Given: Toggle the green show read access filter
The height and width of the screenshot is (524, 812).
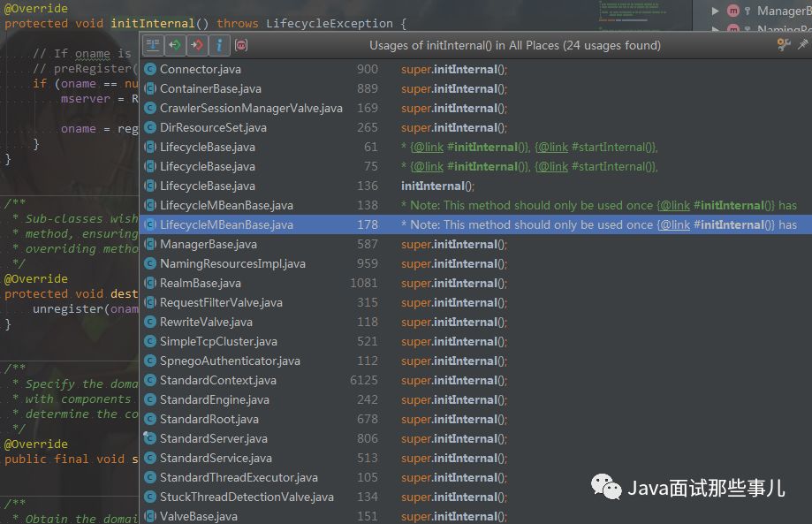Looking at the screenshot, I should pyautogui.click(x=175, y=45).
